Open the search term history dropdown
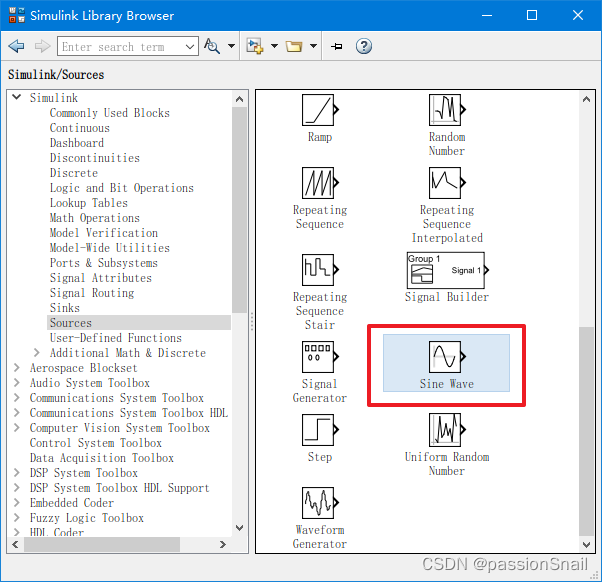Viewport: 602px width, 582px height. 190,47
